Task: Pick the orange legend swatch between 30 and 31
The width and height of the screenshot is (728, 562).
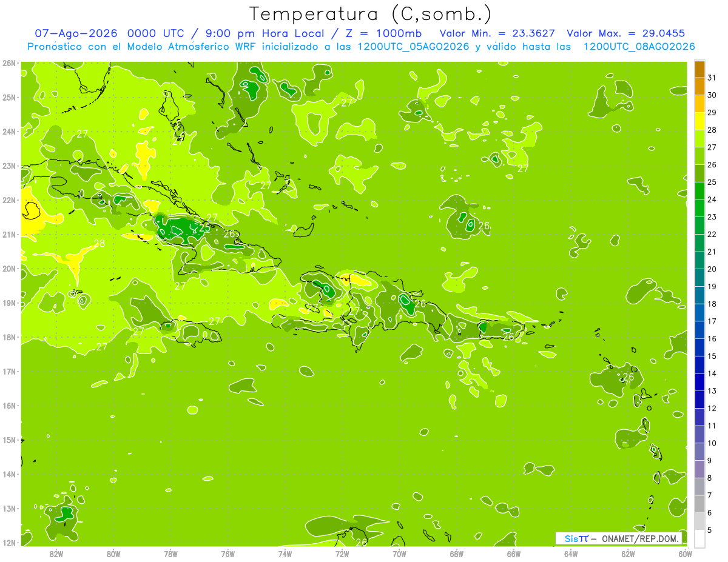Action: click(x=699, y=87)
